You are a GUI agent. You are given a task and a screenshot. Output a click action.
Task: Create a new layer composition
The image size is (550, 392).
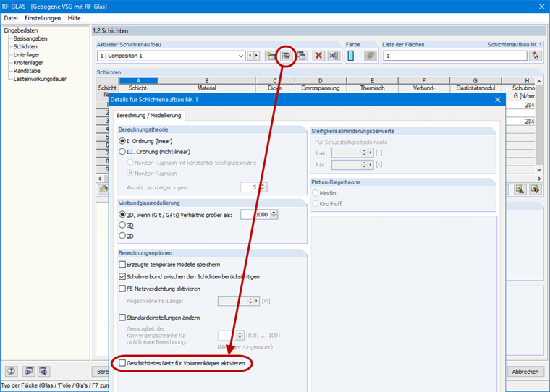(x=271, y=56)
